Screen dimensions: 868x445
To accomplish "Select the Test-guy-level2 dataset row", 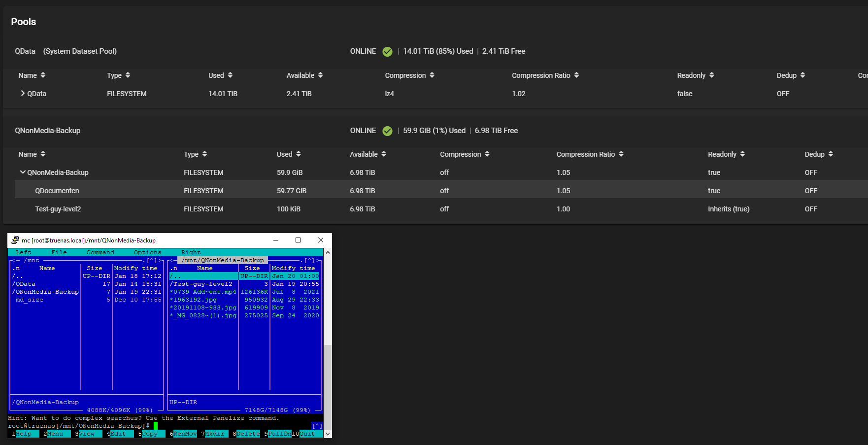I will pos(441,209).
